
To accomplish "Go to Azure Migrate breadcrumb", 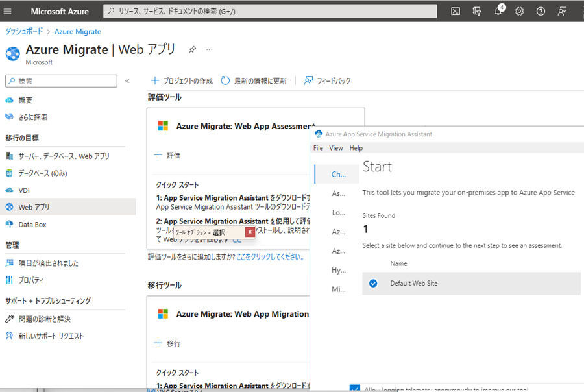I will (x=78, y=32).
